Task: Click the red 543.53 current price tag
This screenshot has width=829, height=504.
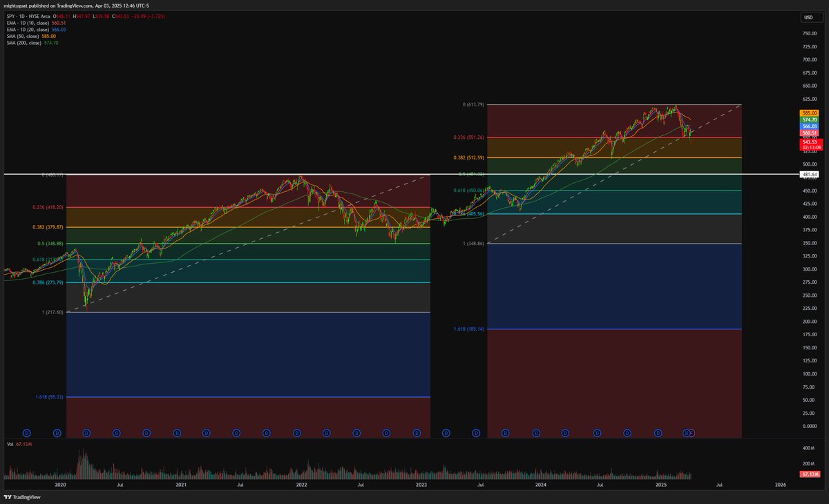Action: 809,141
